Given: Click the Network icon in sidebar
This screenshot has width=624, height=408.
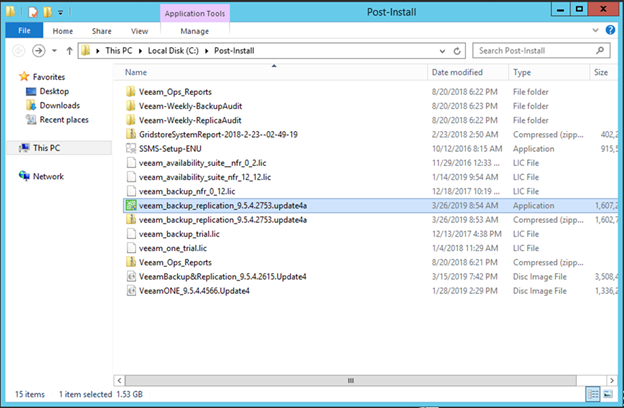Looking at the screenshot, I should (24, 176).
